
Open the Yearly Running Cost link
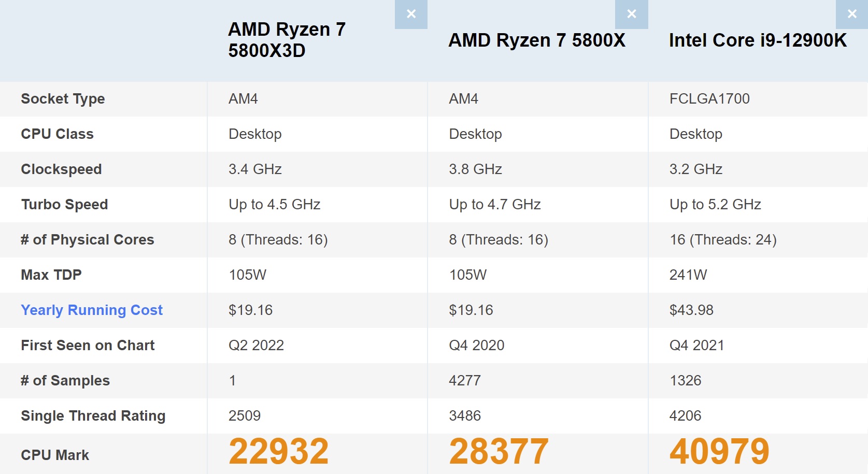91,310
